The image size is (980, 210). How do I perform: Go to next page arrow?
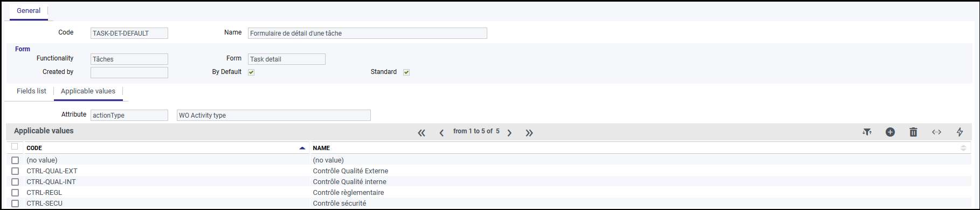(509, 133)
